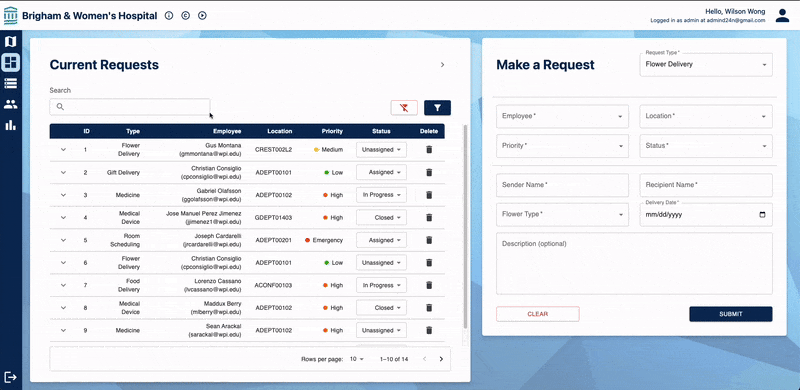This screenshot has height=390, width=800.
Task: Open the Flower Type dropdown
Action: (562, 214)
